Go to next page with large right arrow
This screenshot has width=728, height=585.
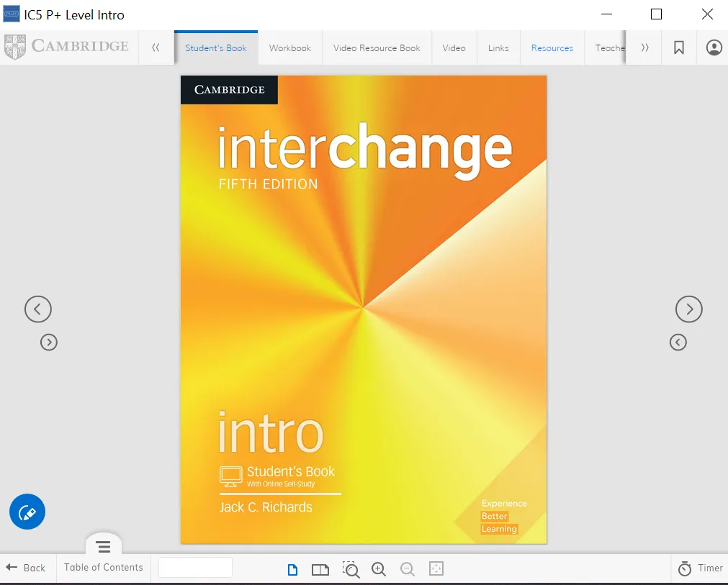point(689,309)
